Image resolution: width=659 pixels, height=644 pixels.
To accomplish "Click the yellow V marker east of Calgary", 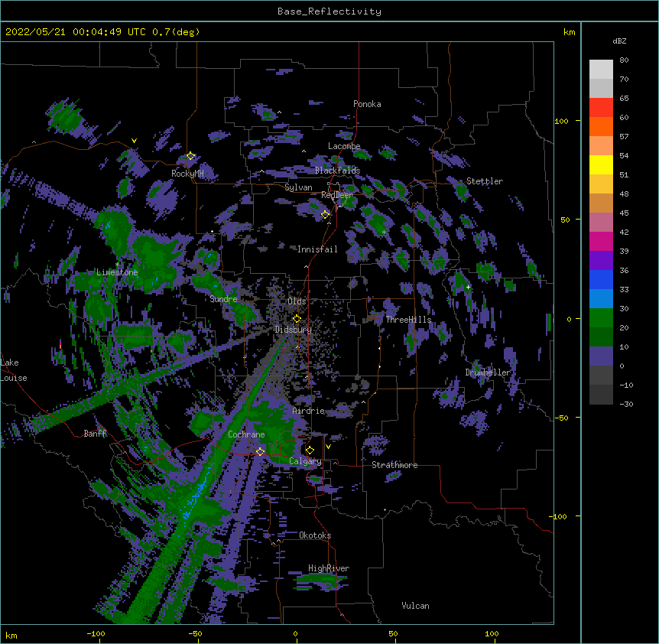I will (328, 447).
